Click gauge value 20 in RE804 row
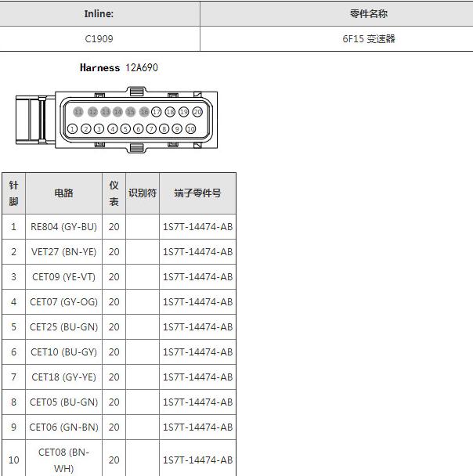 [114, 227]
